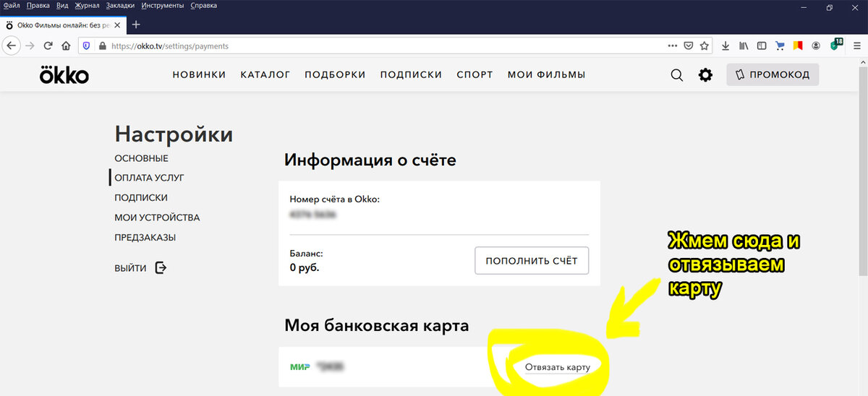Click the shopping cart extension icon
This screenshot has width=868, height=396.
pyautogui.click(x=780, y=46)
